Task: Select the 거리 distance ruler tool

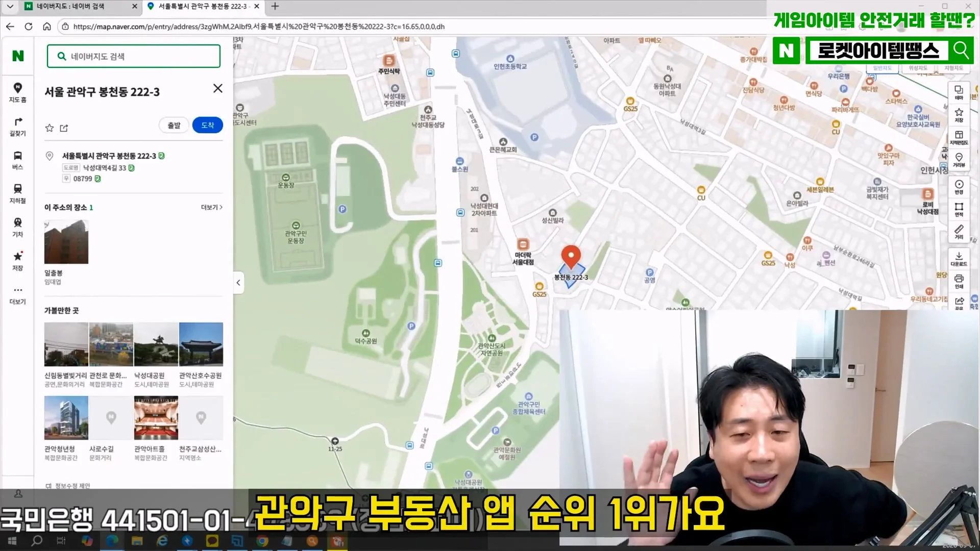Action: 959,232
